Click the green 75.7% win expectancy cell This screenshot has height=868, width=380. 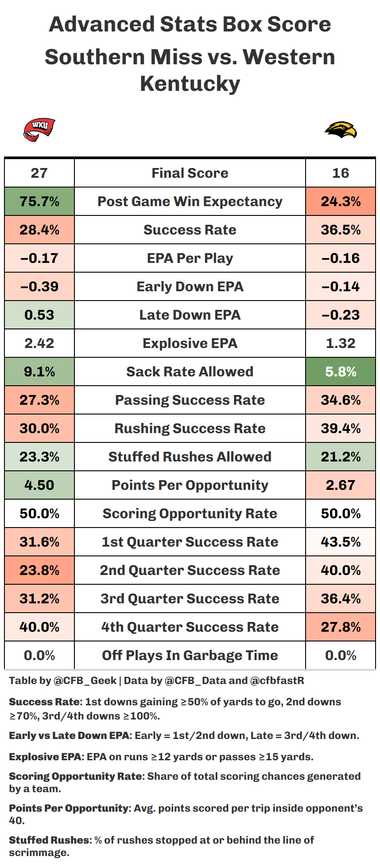point(39,201)
